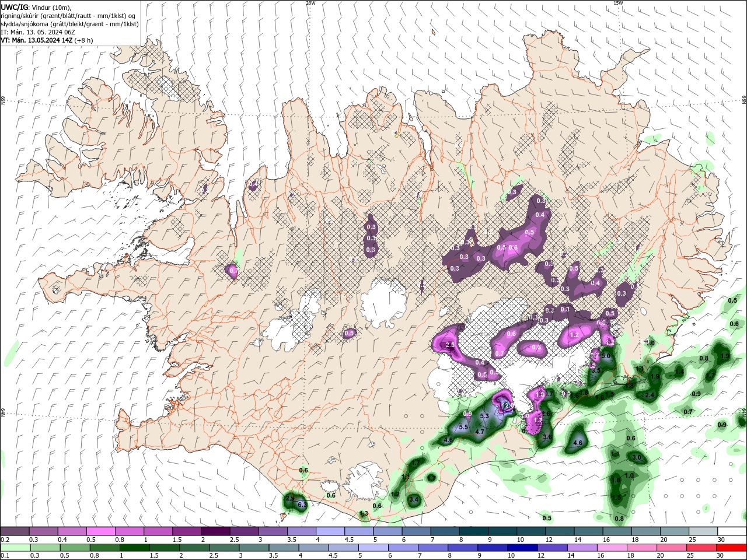Click the '2.9' rain value on the map
747x560 pixels.
[289, 498]
